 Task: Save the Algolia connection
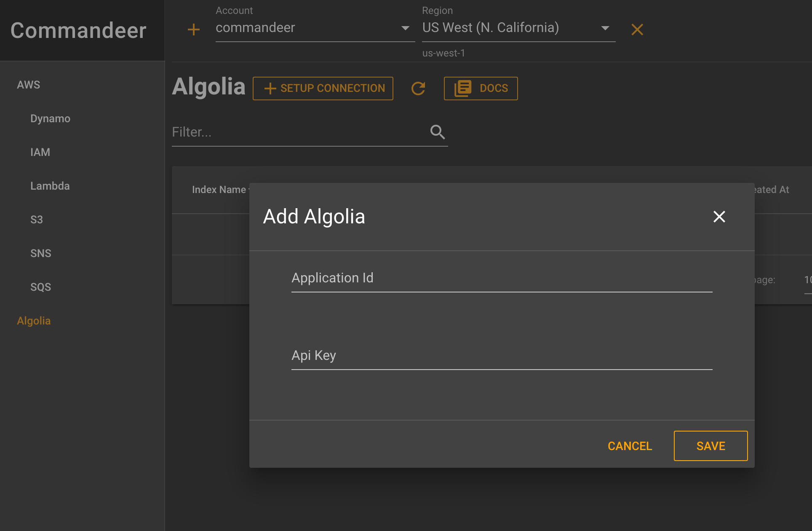point(711,446)
